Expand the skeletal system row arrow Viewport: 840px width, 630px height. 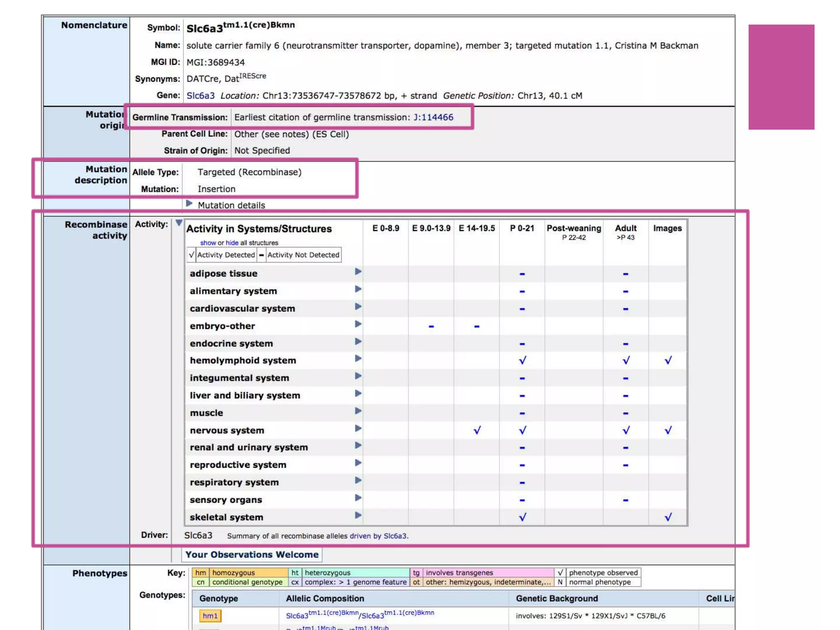coord(358,516)
